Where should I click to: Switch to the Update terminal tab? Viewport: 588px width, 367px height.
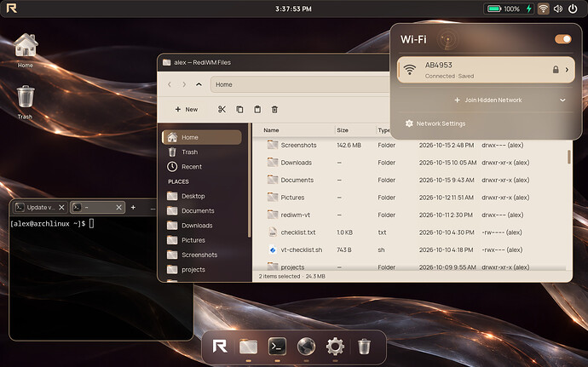(x=40, y=207)
